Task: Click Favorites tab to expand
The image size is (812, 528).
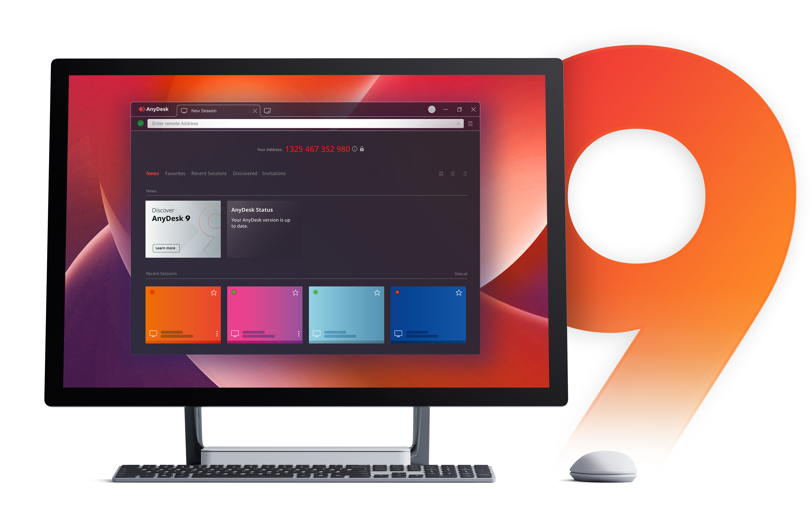Action: (175, 173)
